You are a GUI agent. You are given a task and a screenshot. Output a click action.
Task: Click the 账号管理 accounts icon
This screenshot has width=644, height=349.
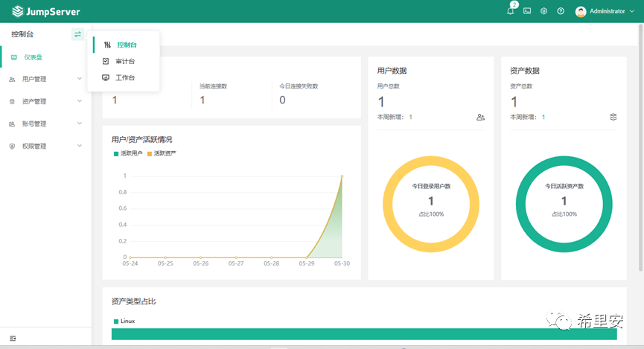pos(13,124)
